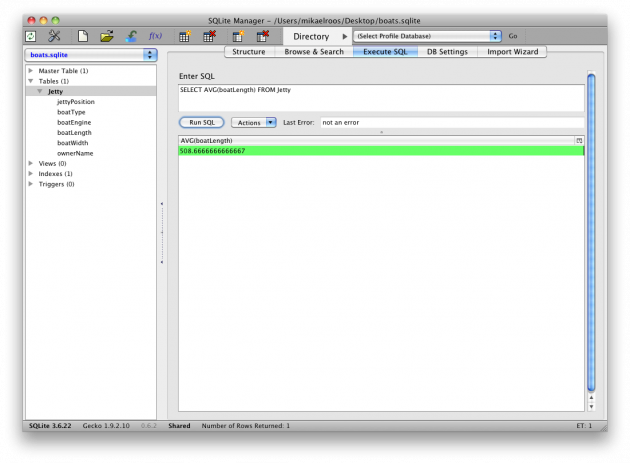630x463 pixels.
Task: Open the Actions dropdown
Action: (254, 123)
